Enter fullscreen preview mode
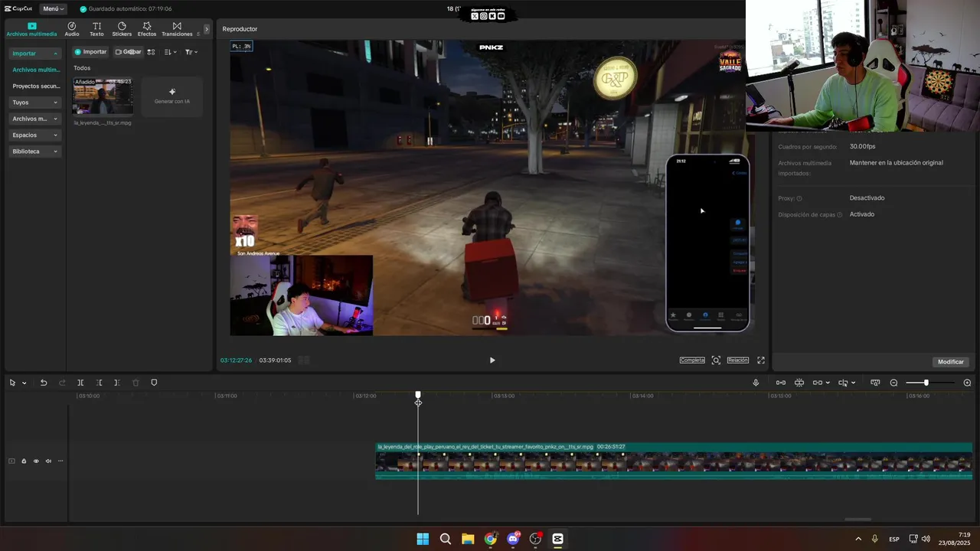The height and width of the screenshot is (551, 980). coord(761,360)
